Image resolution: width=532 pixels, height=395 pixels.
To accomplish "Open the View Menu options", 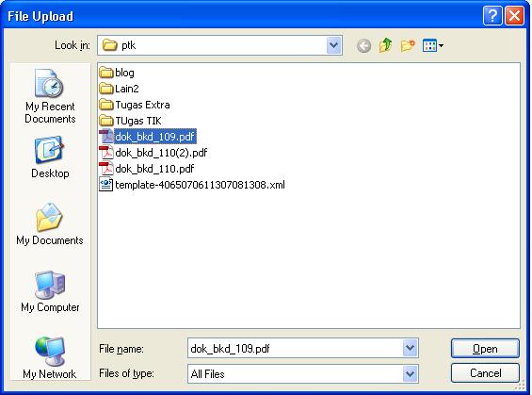I will [x=433, y=45].
